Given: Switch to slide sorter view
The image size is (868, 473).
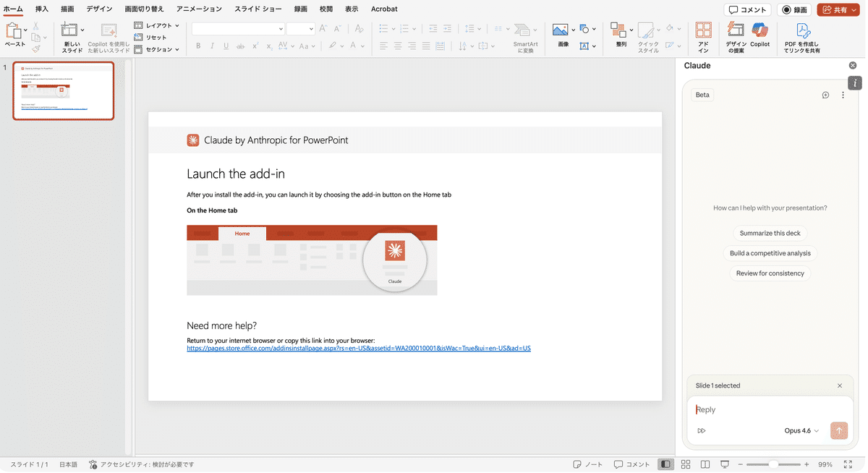Looking at the screenshot, I should click(686, 464).
